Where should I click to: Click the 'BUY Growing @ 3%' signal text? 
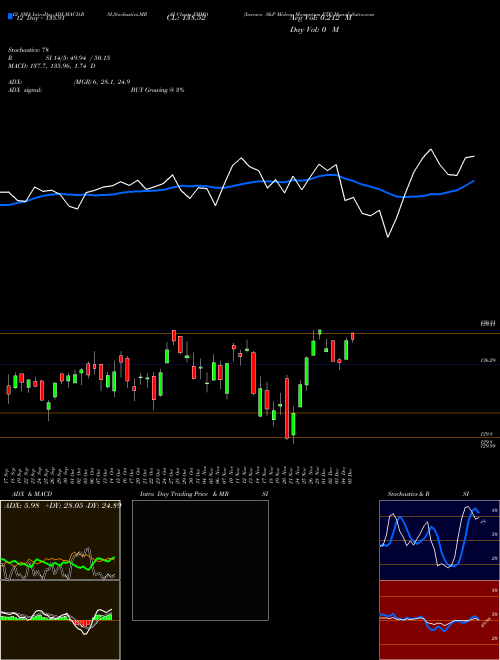(157, 90)
